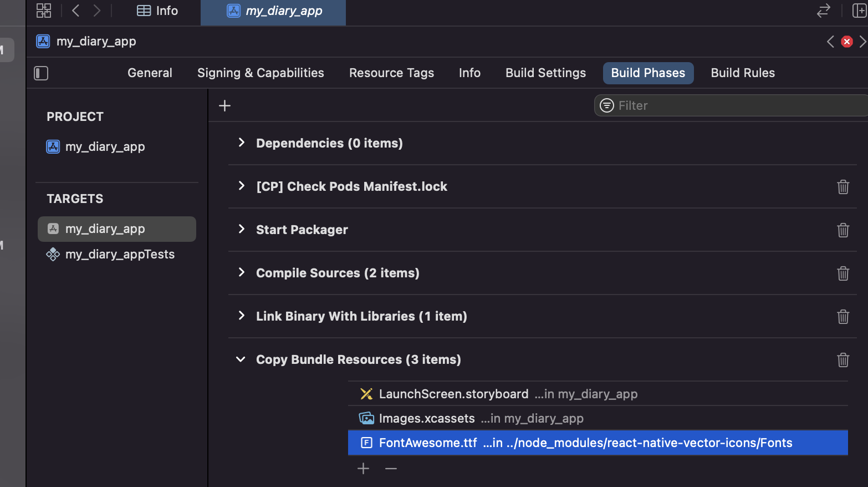The width and height of the screenshot is (868, 487).
Task: Expand Link Binary With Libraries phase
Action: (241, 316)
